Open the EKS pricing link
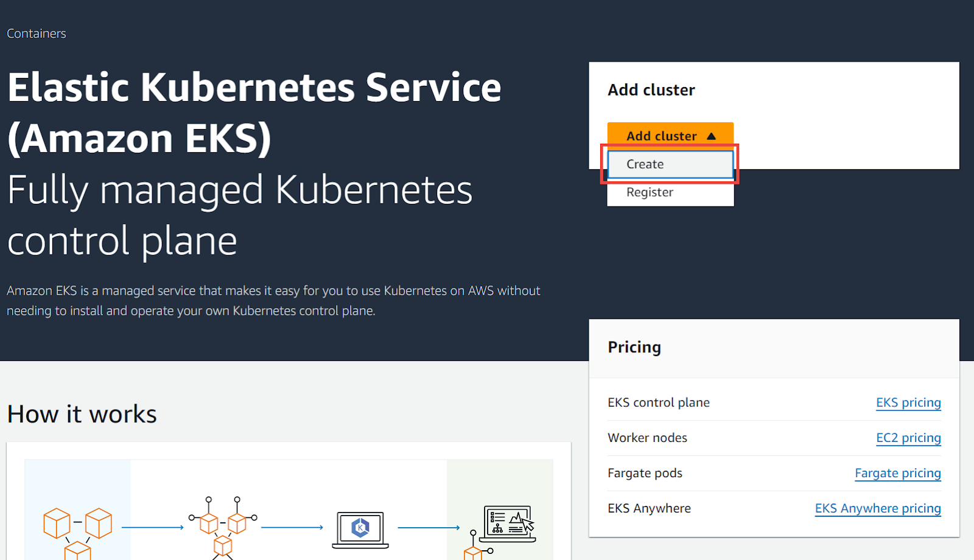Image resolution: width=974 pixels, height=560 pixels. 908,402
